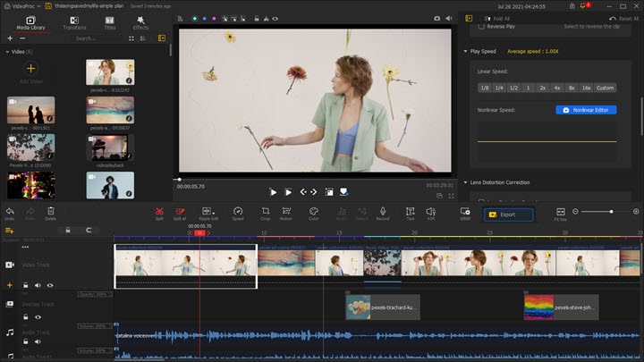Switch to the Transitions tab
644x362 pixels.
74,22
